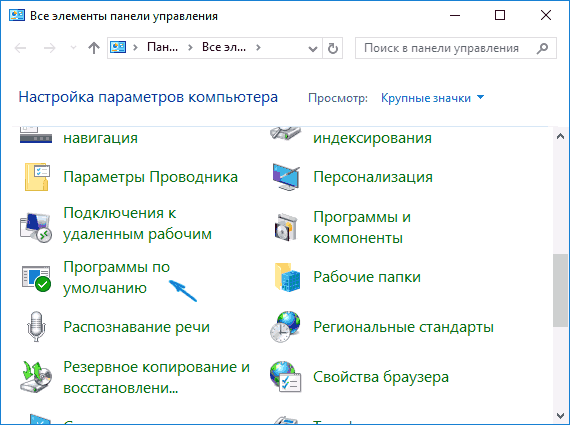Click the control panel icon in address bar
This screenshot has height=425, width=570.
click(x=118, y=47)
